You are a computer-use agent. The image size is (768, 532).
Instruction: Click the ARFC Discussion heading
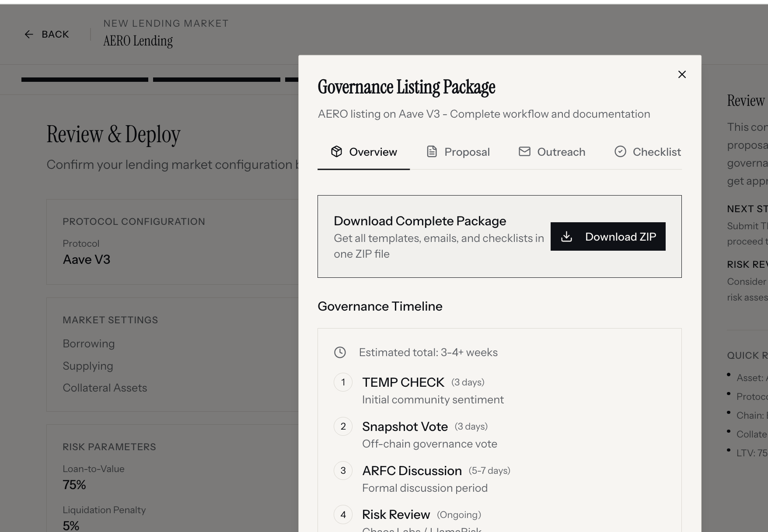412,471
